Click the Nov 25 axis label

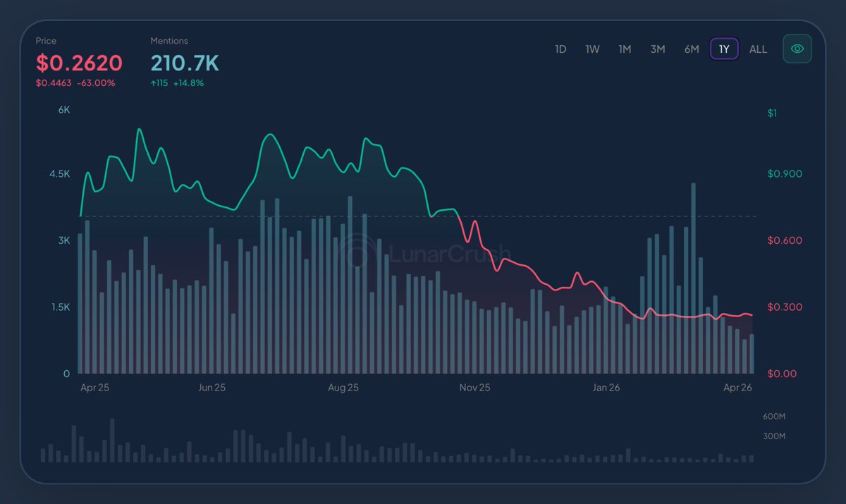[474, 388]
